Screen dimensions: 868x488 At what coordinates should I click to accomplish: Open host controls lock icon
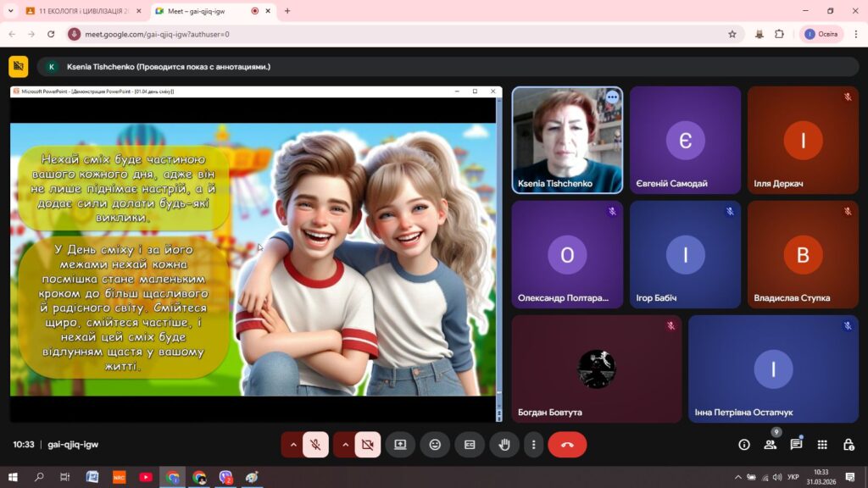pos(849,445)
